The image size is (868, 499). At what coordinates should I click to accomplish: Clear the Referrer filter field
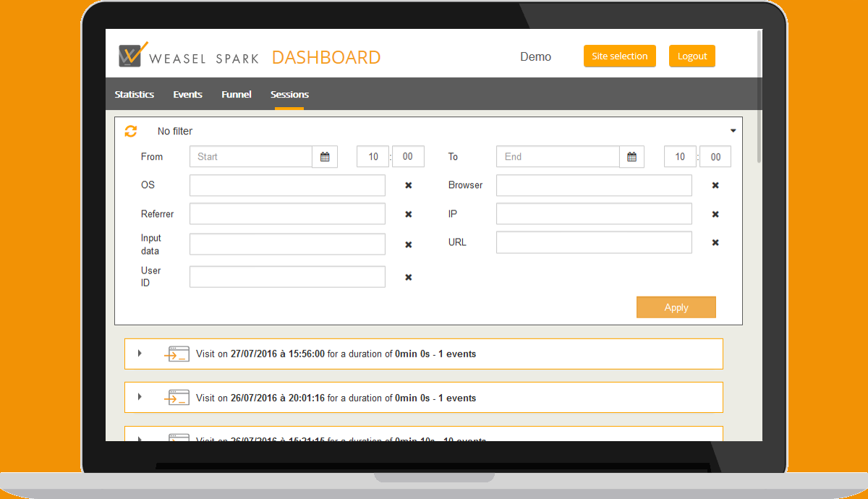click(x=408, y=214)
